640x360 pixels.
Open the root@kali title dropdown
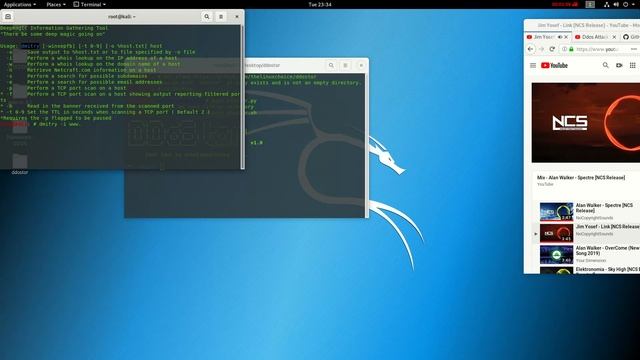coord(122,17)
